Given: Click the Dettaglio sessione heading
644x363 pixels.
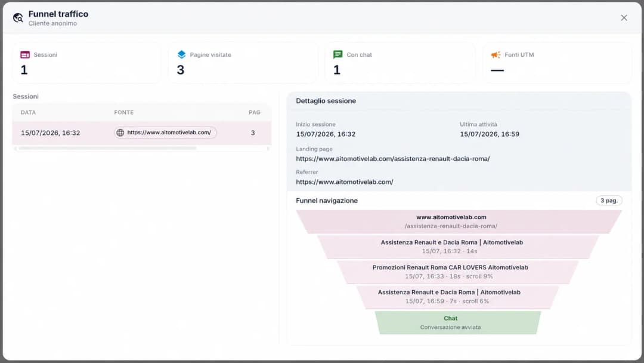Looking at the screenshot, I should (x=326, y=101).
